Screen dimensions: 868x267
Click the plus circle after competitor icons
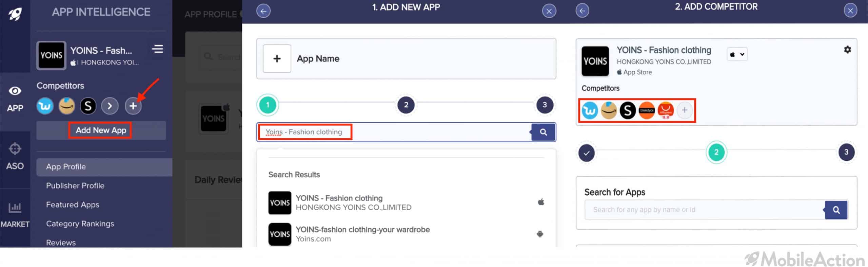coord(685,110)
